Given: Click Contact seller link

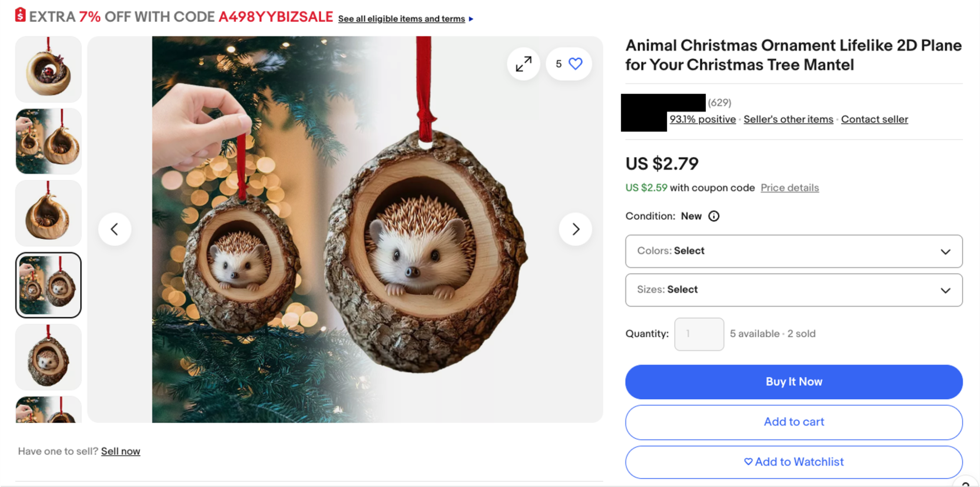Looking at the screenshot, I should 875,119.
